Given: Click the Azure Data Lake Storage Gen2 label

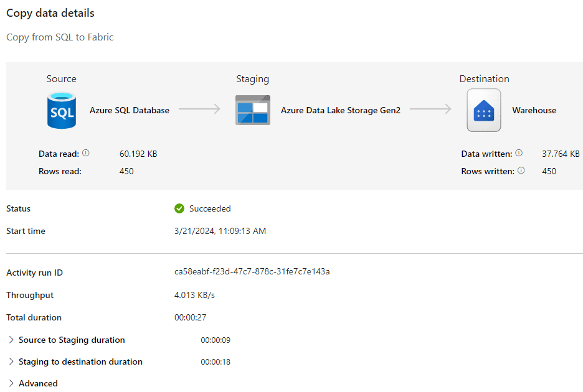Looking at the screenshot, I should point(341,110).
